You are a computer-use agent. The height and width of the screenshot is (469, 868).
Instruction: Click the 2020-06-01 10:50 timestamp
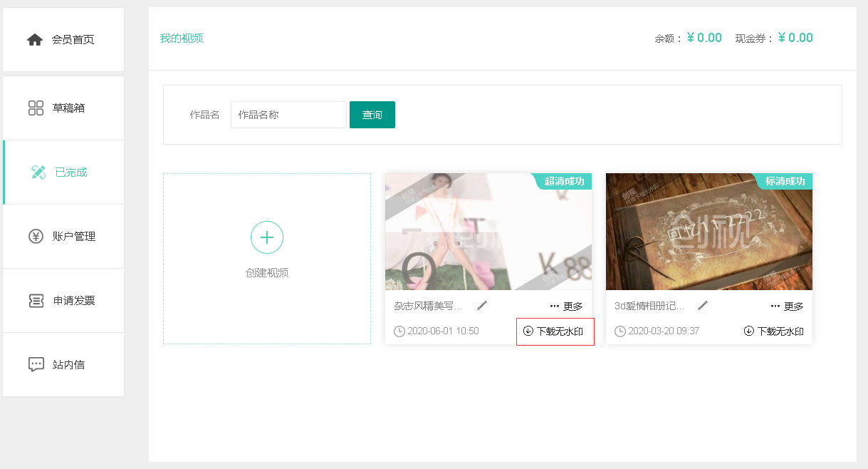coord(443,331)
